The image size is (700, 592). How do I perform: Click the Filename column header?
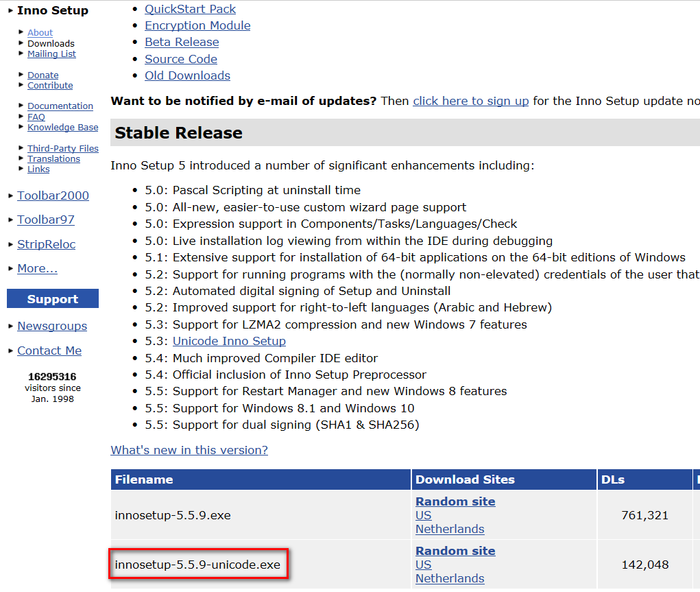[261, 479]
